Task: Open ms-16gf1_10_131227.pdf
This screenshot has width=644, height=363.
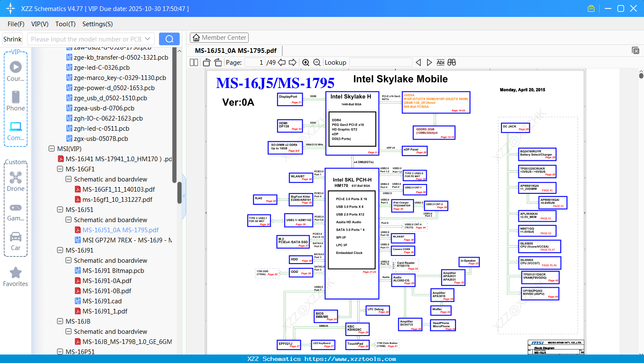Action: (x=117, y=200)
